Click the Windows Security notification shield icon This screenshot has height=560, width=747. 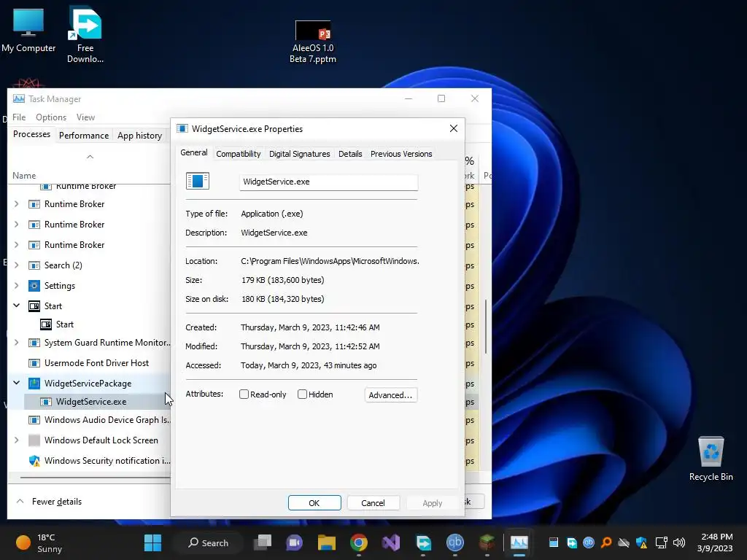coord(34,461)
